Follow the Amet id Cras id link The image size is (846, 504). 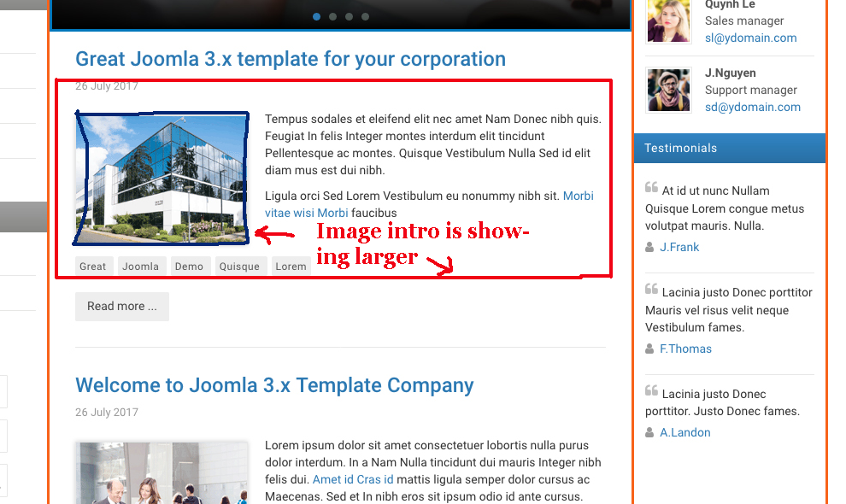(353, 479)
